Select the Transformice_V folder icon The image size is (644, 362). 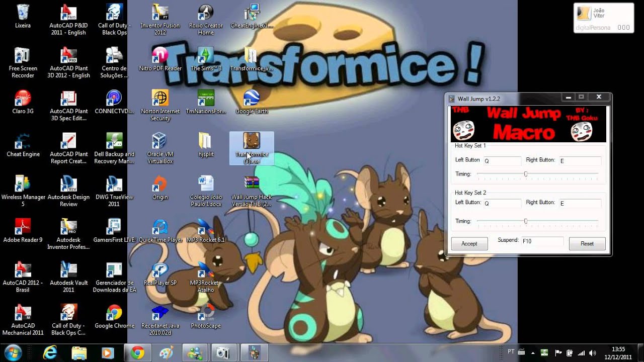[x=252, y=59]
